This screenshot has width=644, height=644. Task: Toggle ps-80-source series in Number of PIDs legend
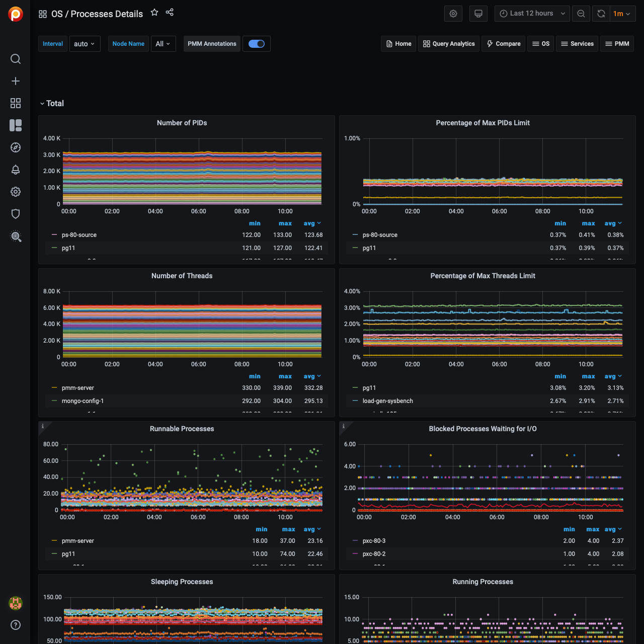pyautogui.click(x=79, y=235)
